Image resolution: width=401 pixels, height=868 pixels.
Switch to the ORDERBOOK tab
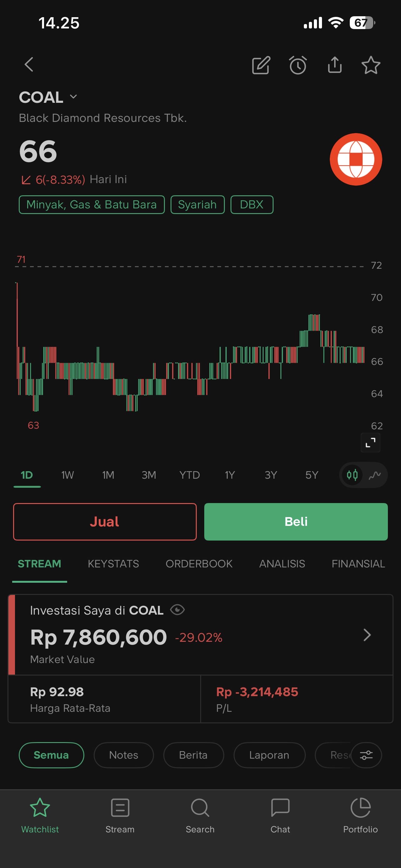[199, 564]
